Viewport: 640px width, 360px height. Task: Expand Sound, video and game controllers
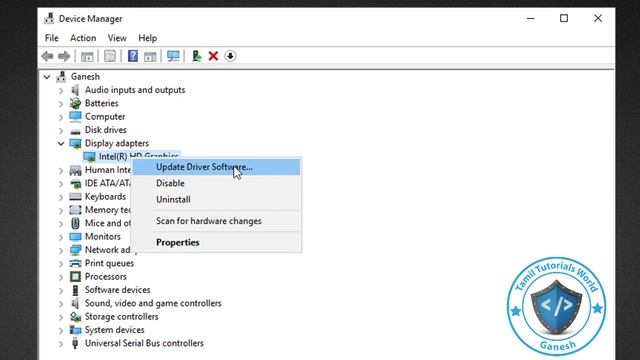61,304
